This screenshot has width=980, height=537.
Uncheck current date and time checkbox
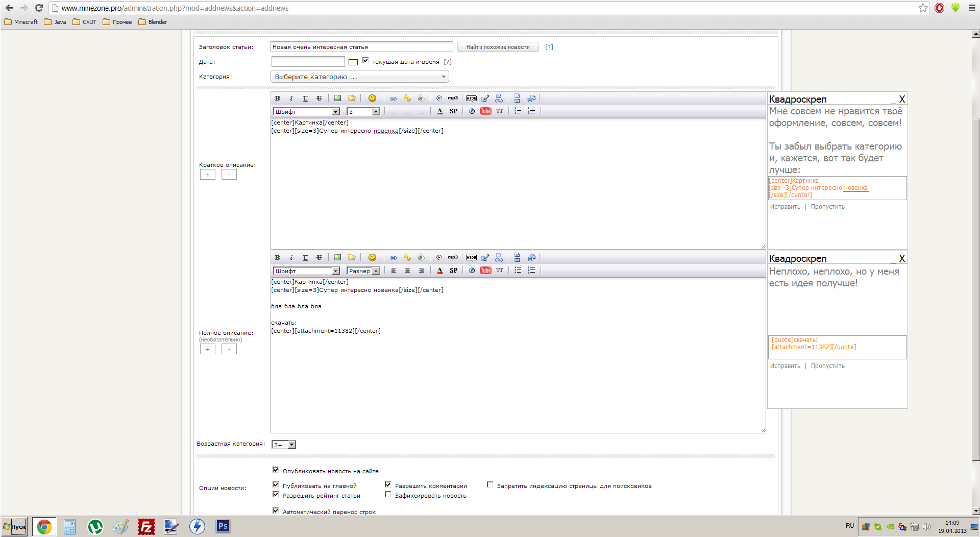click(x=365, y=61)
